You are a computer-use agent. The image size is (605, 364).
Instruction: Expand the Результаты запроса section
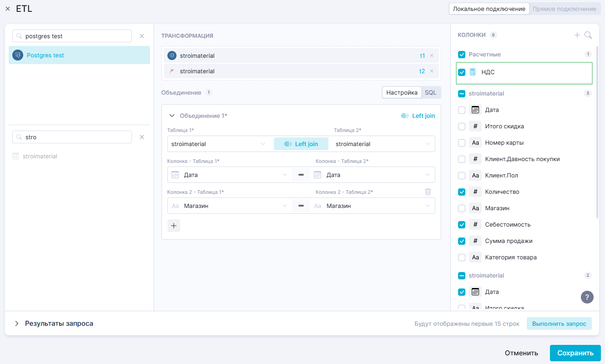tap(17, 324)
